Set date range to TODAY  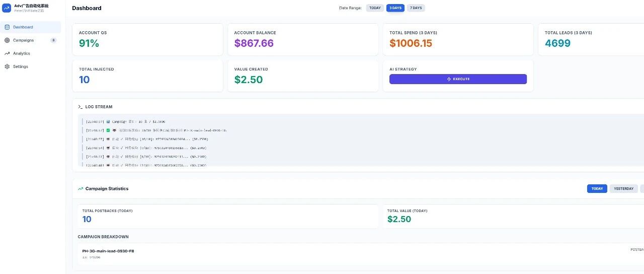(375, 8)
